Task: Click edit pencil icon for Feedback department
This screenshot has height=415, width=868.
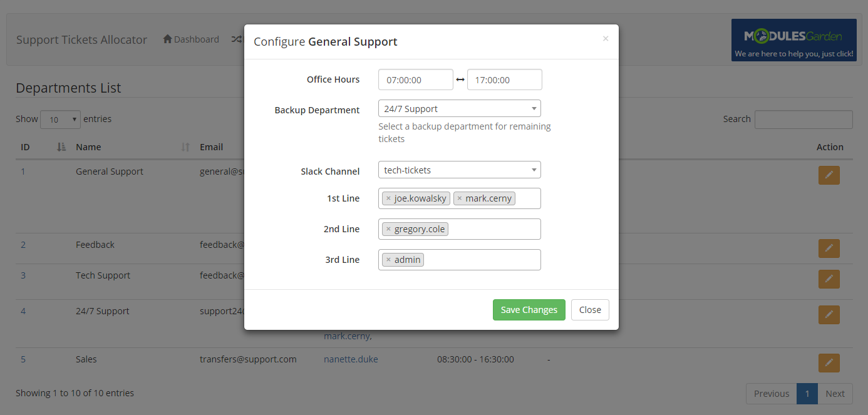Action: click(x=829, y=248)
